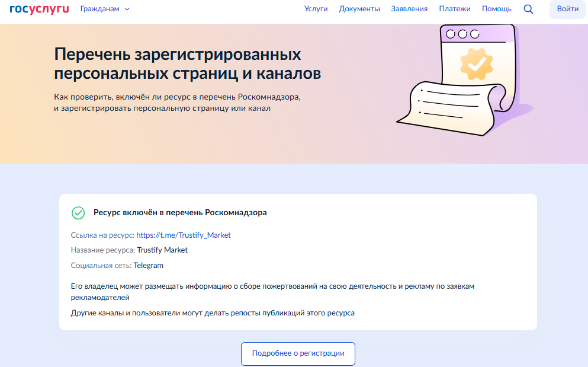Click the Подробнее о регистрации button
The width and height of the screenshot is (588, 367).
(298, 353)
